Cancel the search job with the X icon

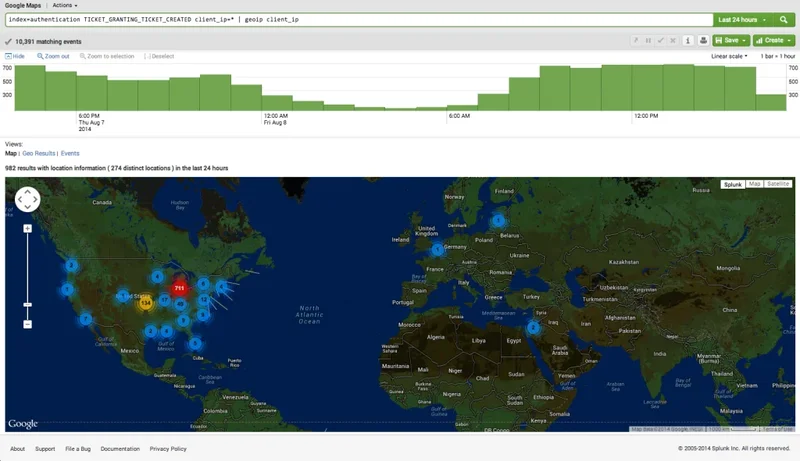pos(673,40)
